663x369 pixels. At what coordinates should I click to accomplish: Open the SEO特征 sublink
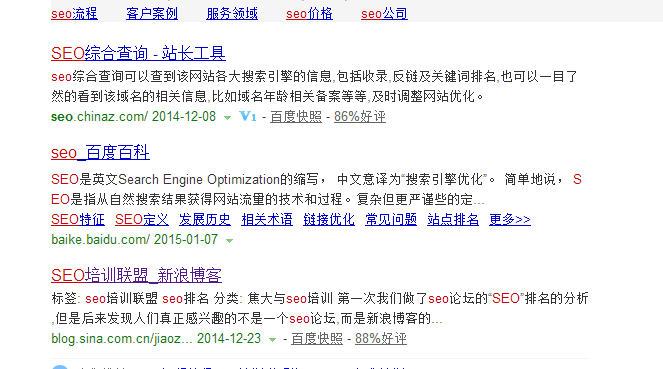pos(78,219)
